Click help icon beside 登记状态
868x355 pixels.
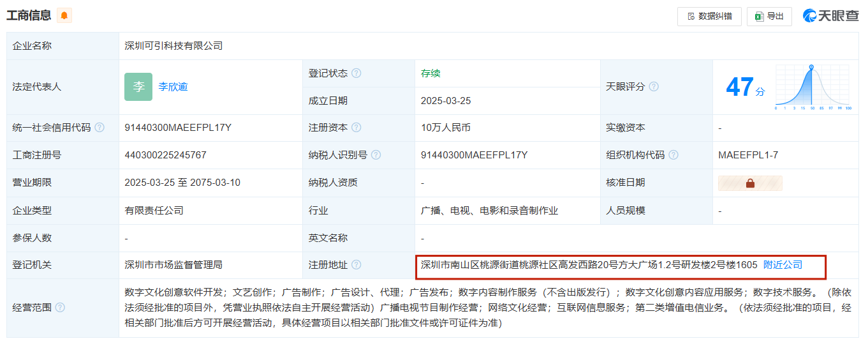point(357,73)
